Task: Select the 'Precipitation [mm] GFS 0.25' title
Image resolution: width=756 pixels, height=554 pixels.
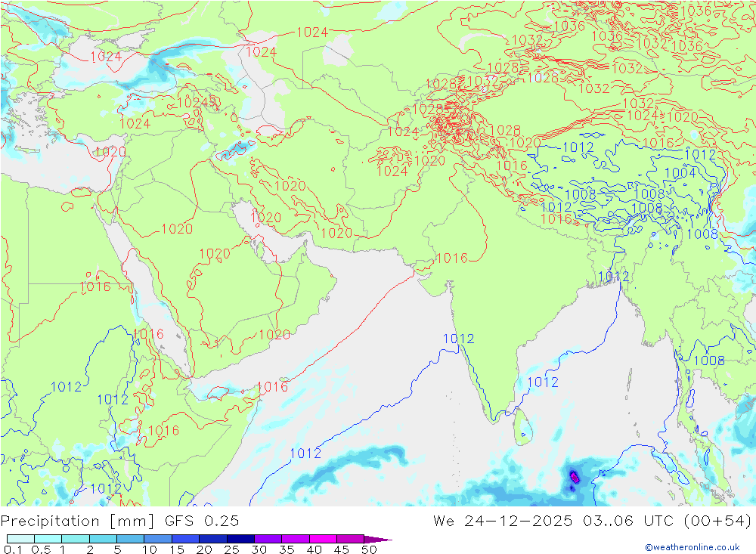Action: (119, 522)
